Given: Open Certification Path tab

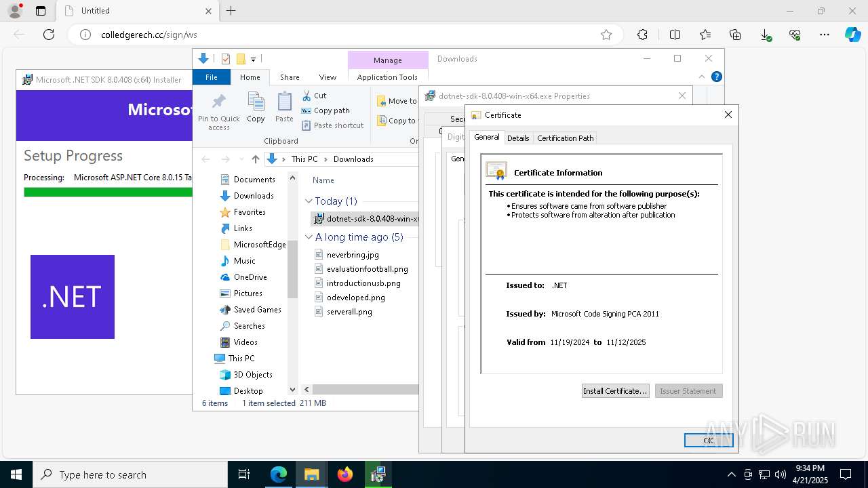Looking at the screenshot, I should 566,138.
